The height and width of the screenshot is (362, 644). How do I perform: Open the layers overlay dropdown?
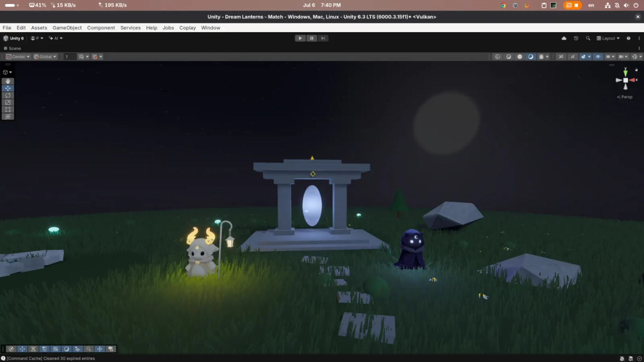pyautogui.click(x=610, y=57)
